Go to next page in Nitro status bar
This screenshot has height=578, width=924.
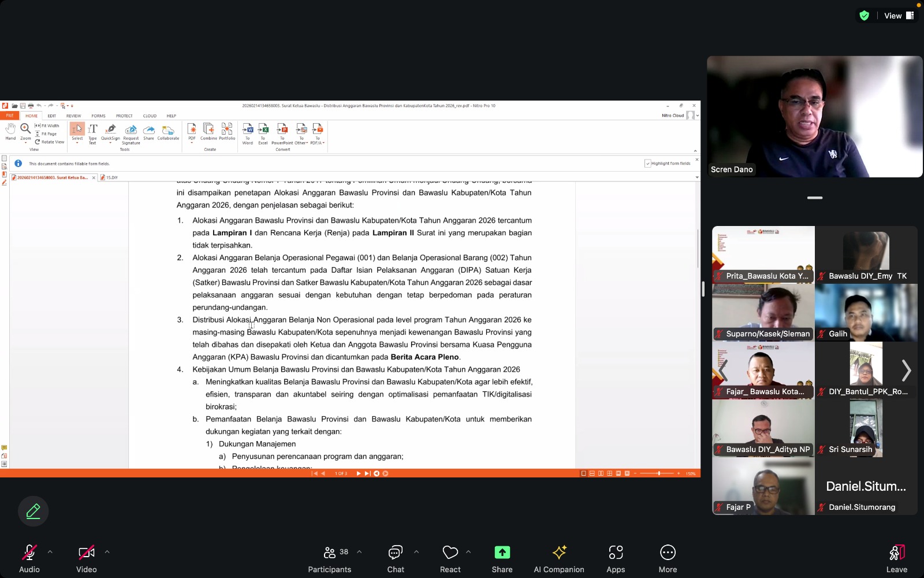tap(359, 473)
